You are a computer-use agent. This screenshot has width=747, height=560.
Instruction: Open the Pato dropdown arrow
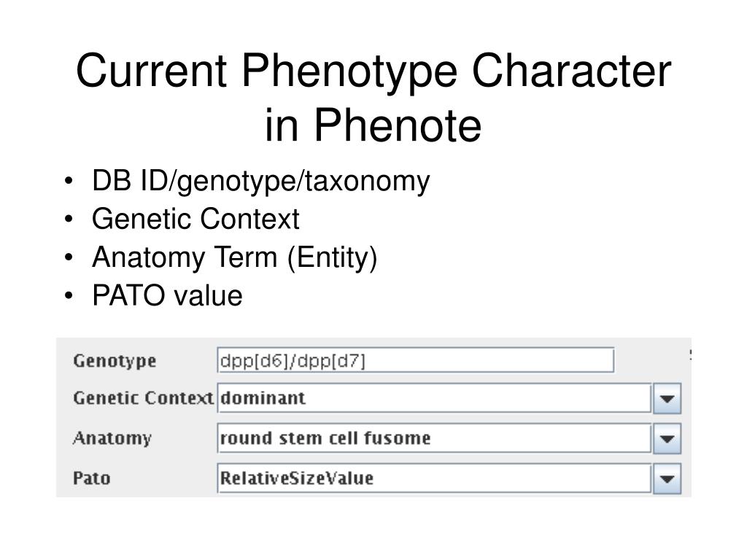[x=667, y=478]
